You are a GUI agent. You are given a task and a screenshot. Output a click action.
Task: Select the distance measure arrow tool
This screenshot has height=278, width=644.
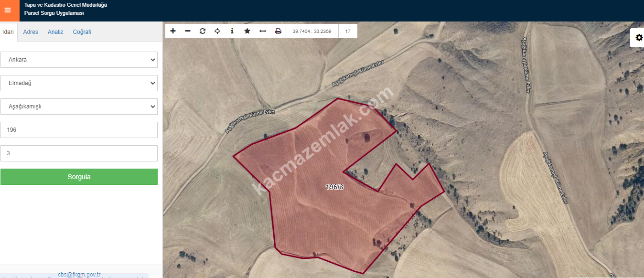tap(263, 31)
